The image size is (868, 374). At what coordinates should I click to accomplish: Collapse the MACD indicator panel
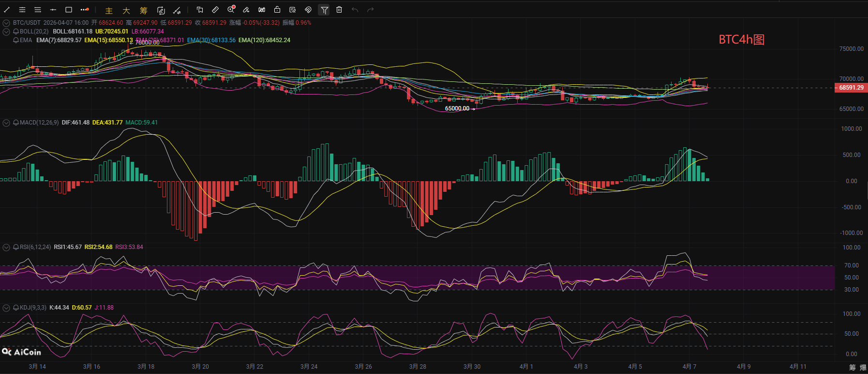[x=6, y=123]
